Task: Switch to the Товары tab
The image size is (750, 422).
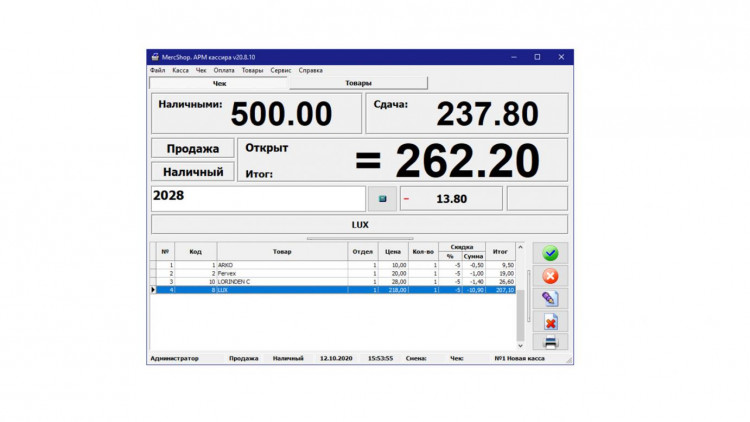Action: click(x=358, y=84)
